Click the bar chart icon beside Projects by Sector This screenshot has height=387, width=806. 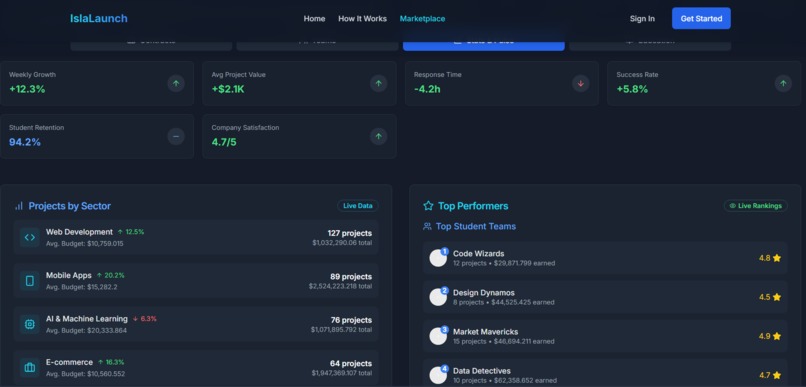point(19,206)
